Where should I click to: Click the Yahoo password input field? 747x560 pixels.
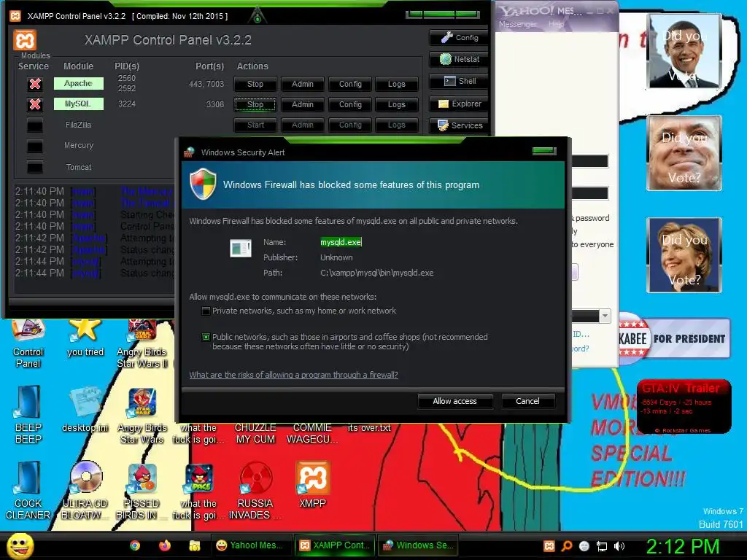(589, 192)
